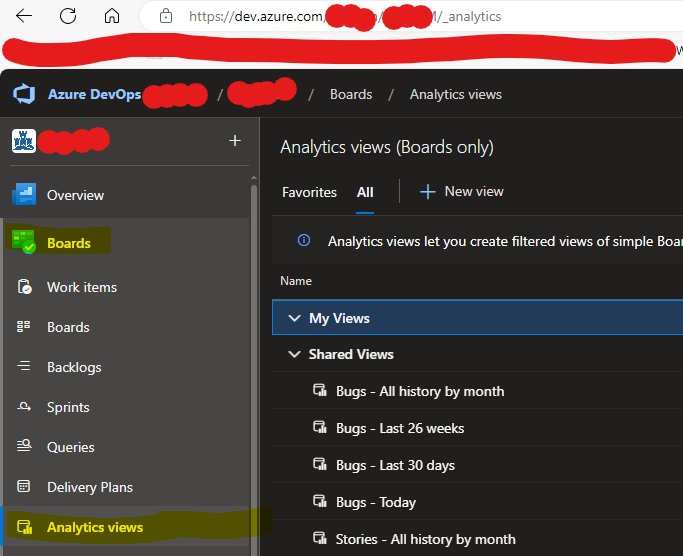Click the Azure DevOps logo
Viewport: 683px width, 556px height.
24,94
